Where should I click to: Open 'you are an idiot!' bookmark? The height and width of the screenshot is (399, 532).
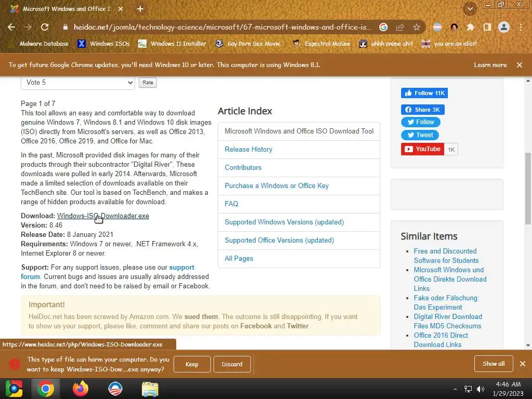(x=449, y=44)
